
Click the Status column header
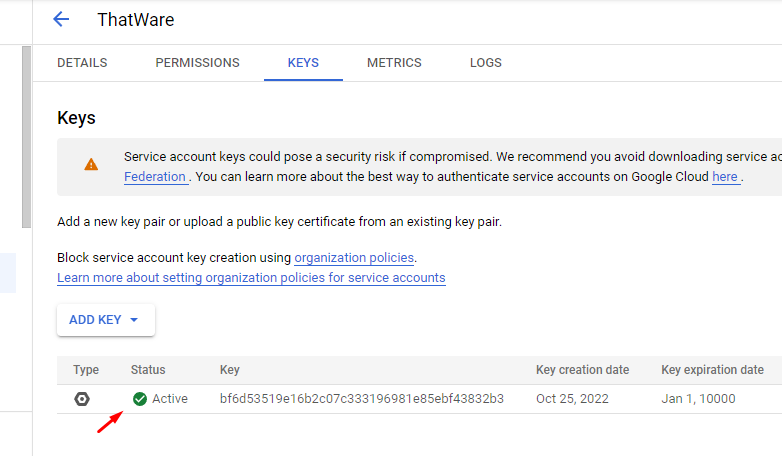[x=148, y=370]
